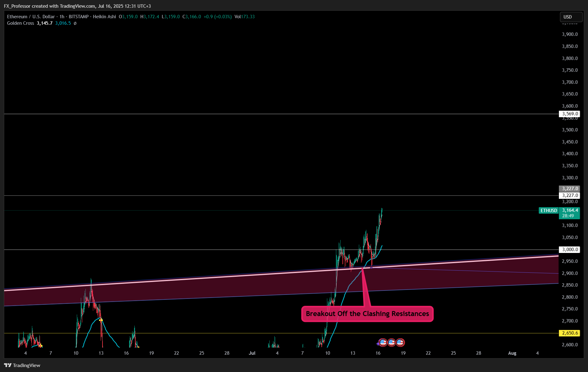The width and height of the screenshot is (588, 372).
Task: Click the TradingView logo icon
Action: pyautogui.click(x=8, y=365)
